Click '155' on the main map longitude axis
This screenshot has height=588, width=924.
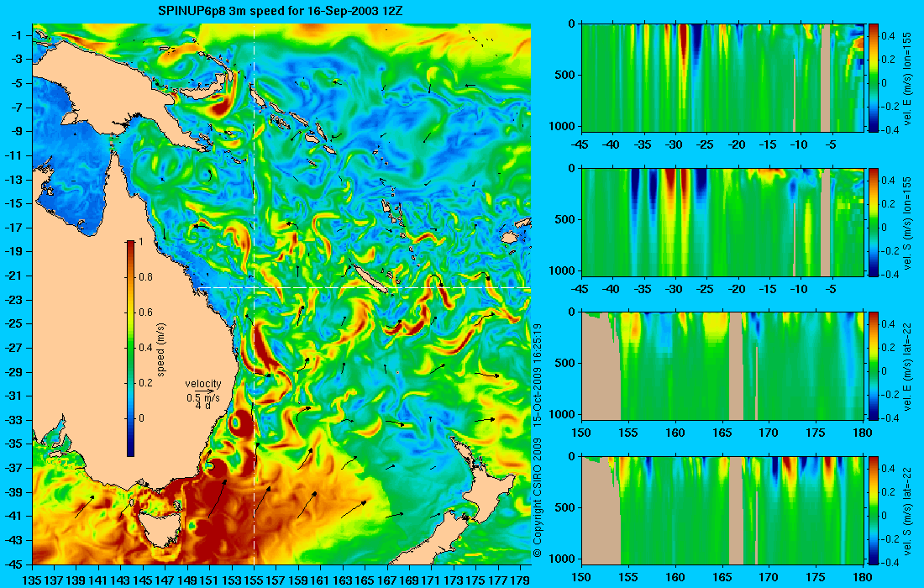(254, 580)
